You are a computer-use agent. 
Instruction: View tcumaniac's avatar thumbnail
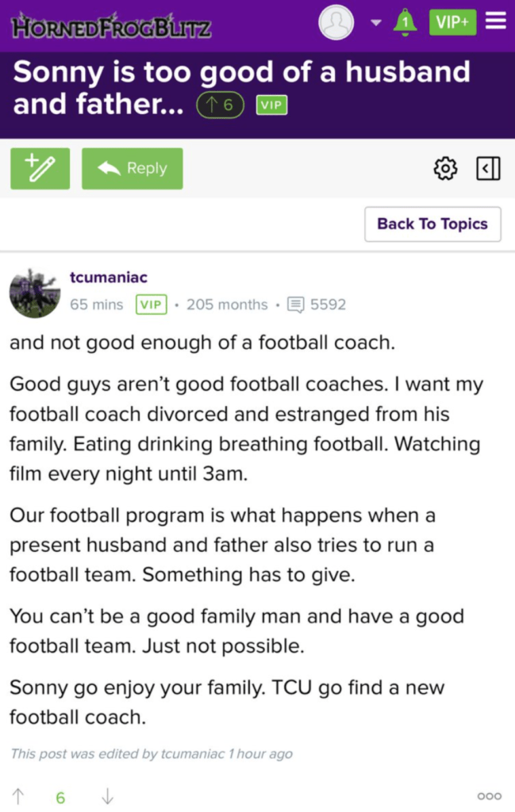pos(35,293)
